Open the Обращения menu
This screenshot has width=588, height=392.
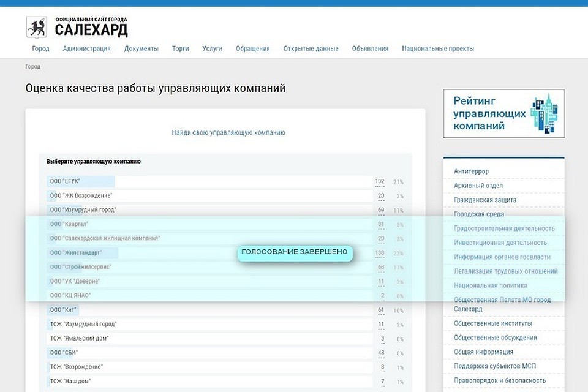pyautogui.click(x=253, y=48)
